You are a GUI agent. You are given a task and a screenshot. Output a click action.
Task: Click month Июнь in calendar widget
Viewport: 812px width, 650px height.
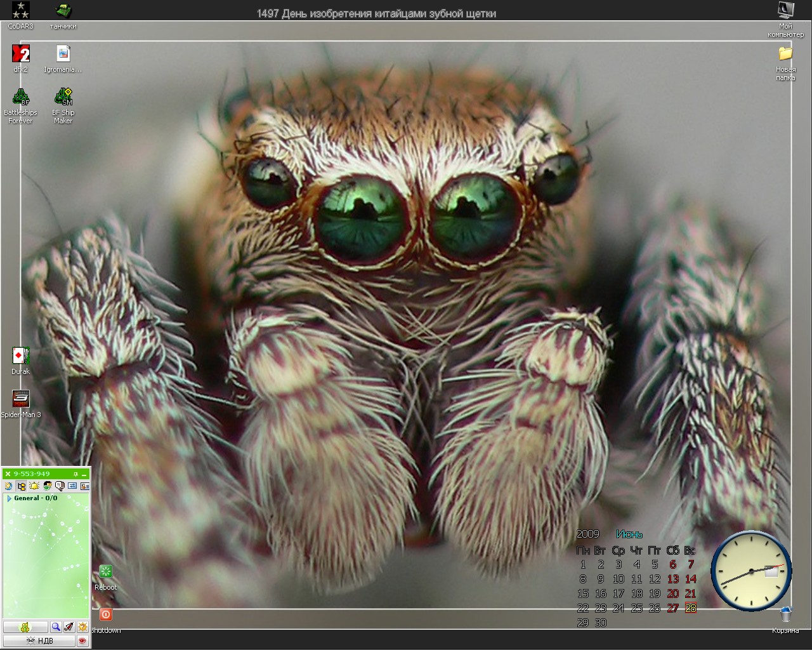(629, 534)
